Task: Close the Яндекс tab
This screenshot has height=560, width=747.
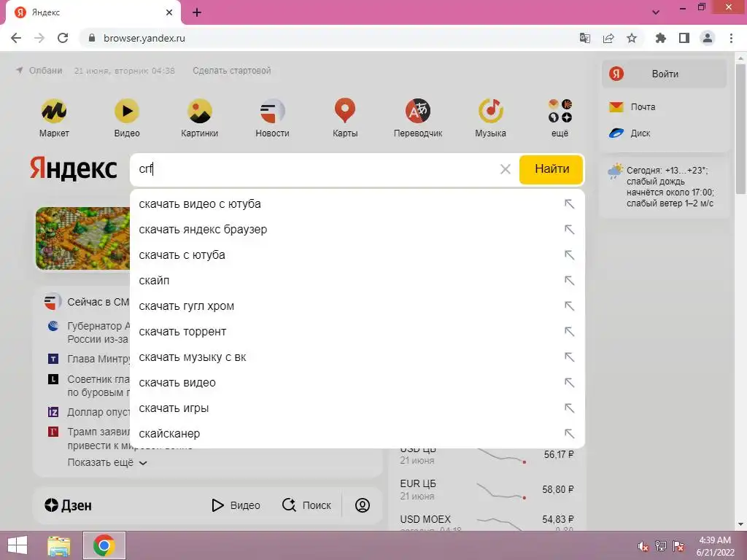Action: 169,12
